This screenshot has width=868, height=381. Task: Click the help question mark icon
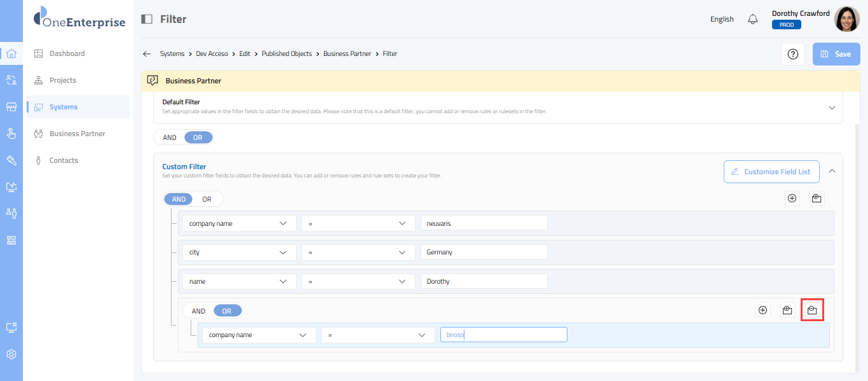pyautogui.click(x=792, y=54)
